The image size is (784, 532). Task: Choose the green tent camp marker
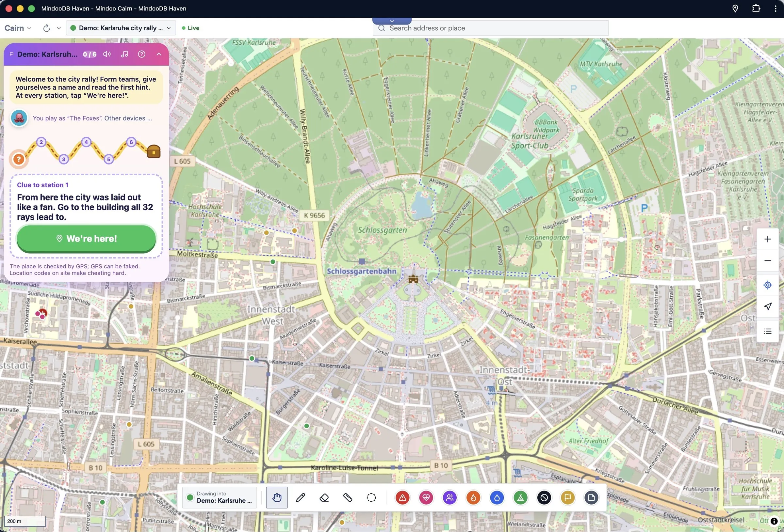coord(520,497)
